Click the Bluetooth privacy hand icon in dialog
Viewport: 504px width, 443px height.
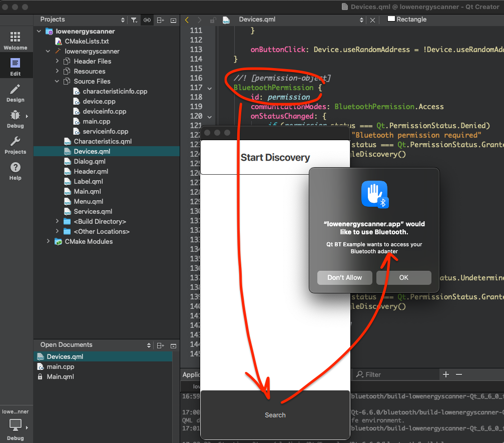[374, 194]
